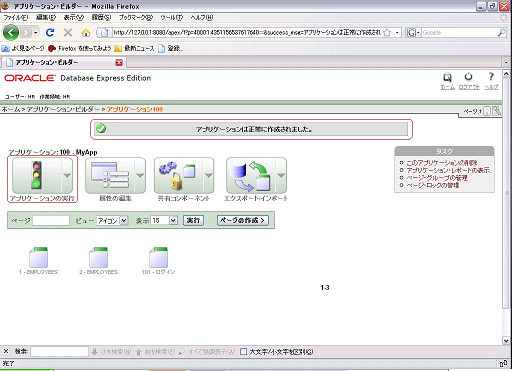
Task: Click the edit page icon at breadcrumb right
Action: [x=496, y=111]
